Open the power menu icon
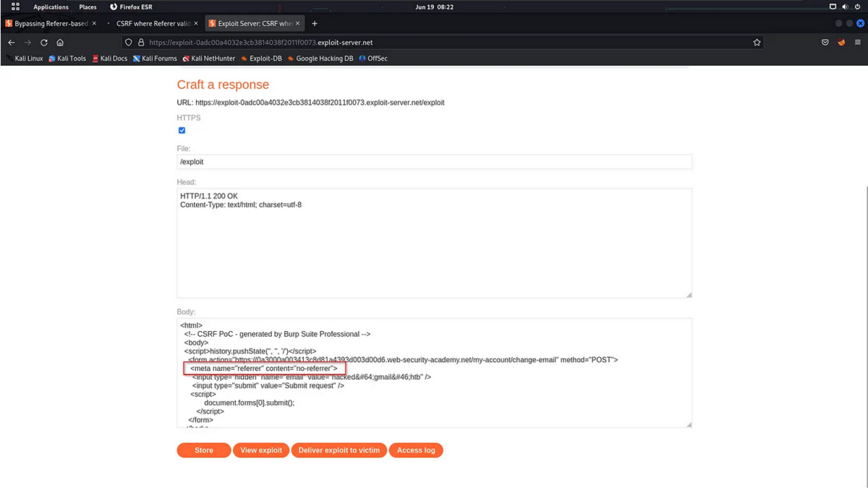This screenshot has width=868, height=488. pyautogui.click(x=858, y=7)
